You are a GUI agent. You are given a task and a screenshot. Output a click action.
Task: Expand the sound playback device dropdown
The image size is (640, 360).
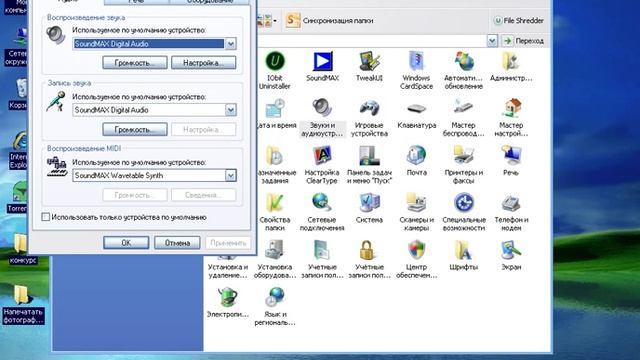[231, 44]
